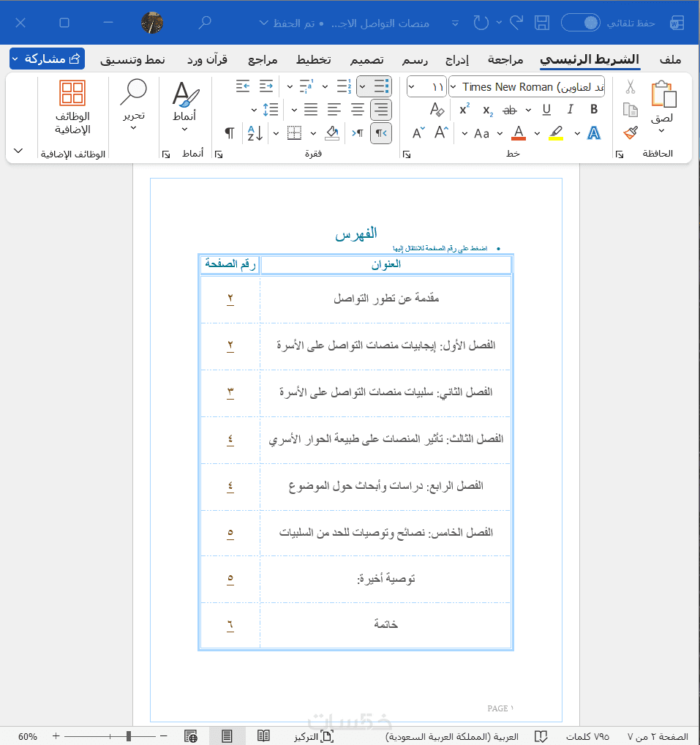
Task: Switch to the Insert tab
Action: (x=457, y=60)
